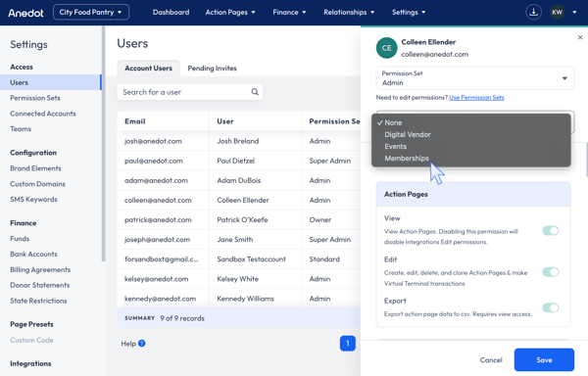Close the user details panel
Viewport: 588px width, 376px height.
[580, 37]
